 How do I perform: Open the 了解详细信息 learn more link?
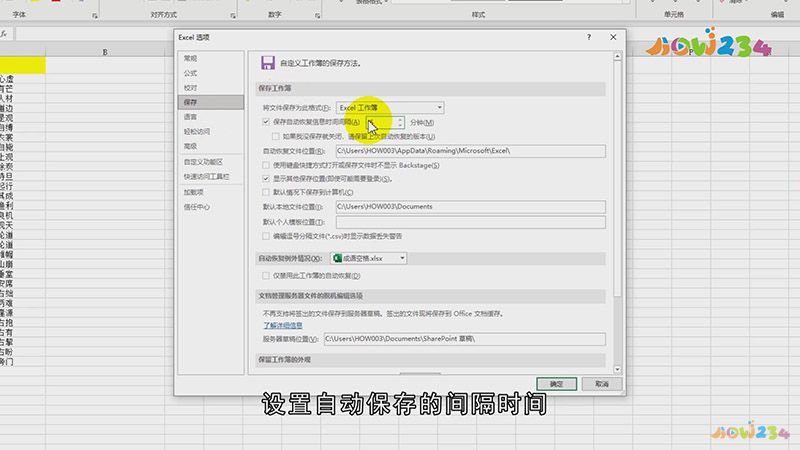283,326
